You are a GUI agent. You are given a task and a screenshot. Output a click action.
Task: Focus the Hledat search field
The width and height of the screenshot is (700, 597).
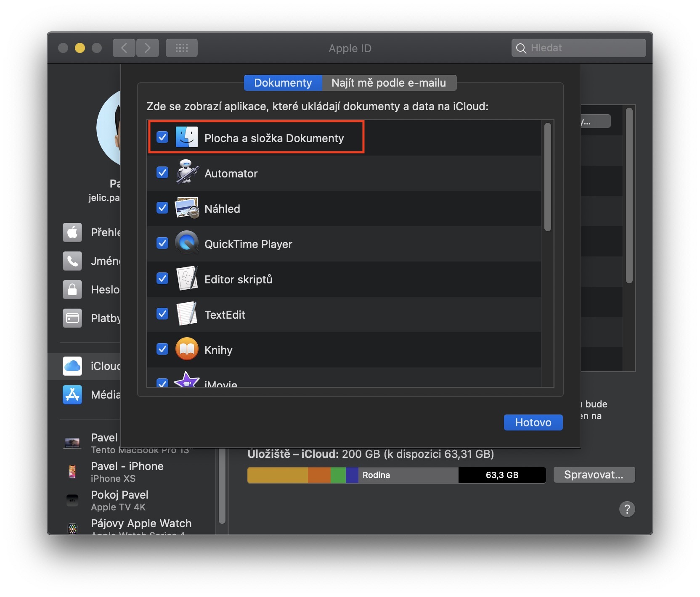[579, 48]
